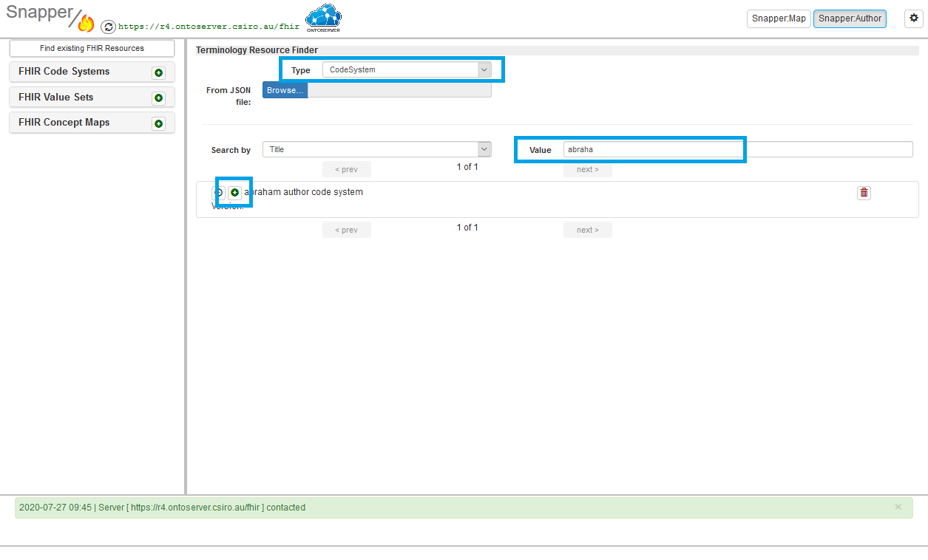The width and height of the screenshot is (928, 560).
Task: Click the upper prev page button
Action: coord(347,169)
